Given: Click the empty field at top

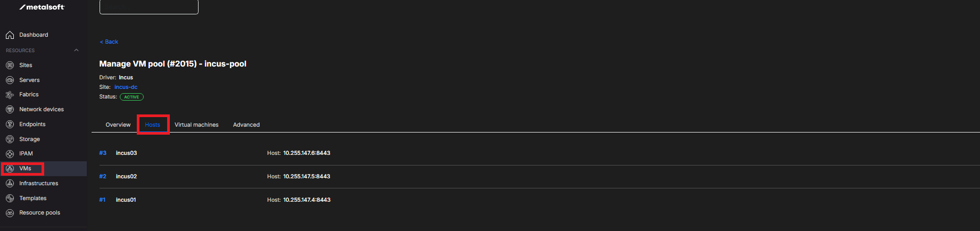Looking at the screenshot, I should pos(149,7).
